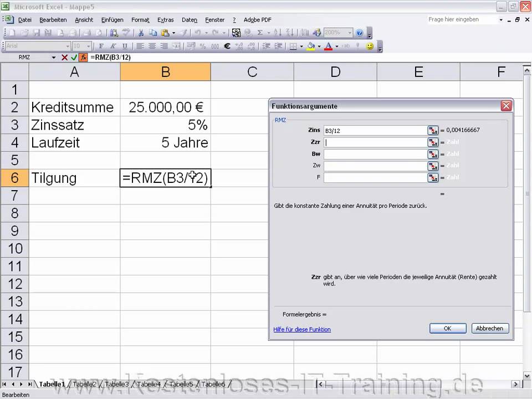Expand the Borders dropdown arrow
Screen dimensions: 532x399
301,46
